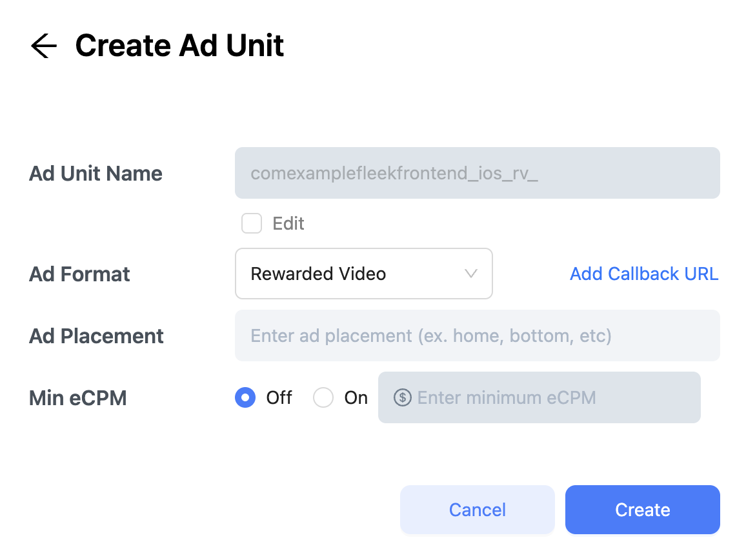Click the Ad Placement input field
Screen dimensions: 746x560
click(477, 335)
